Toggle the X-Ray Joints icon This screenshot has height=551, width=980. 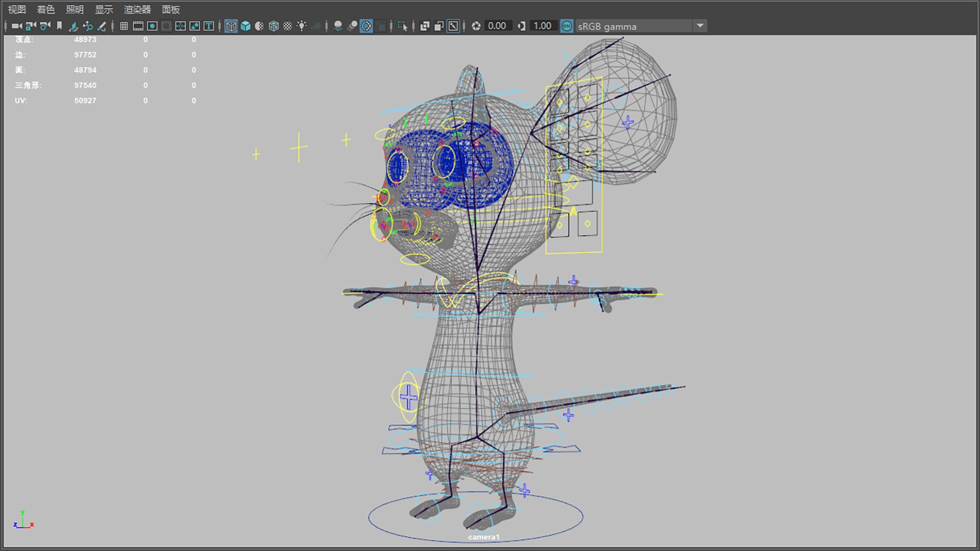[453, 26]
